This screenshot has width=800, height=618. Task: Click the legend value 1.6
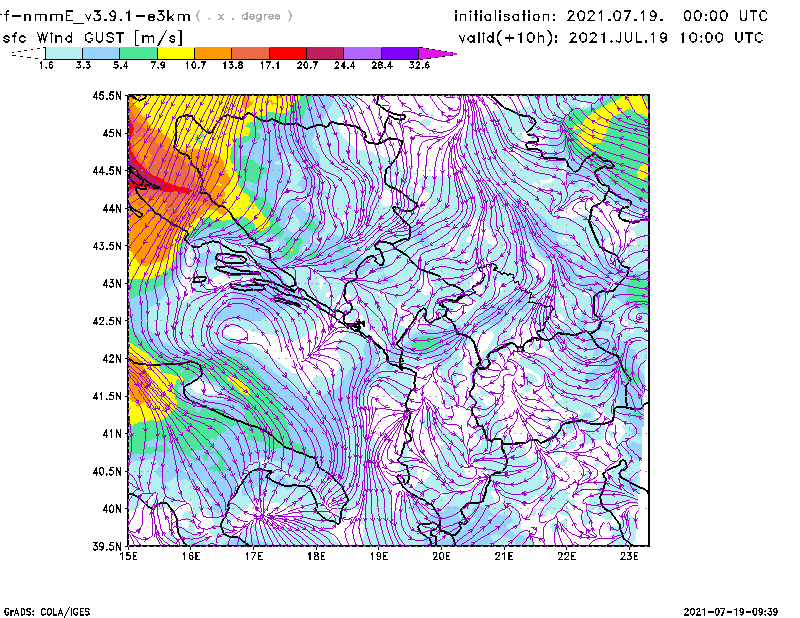46,65
